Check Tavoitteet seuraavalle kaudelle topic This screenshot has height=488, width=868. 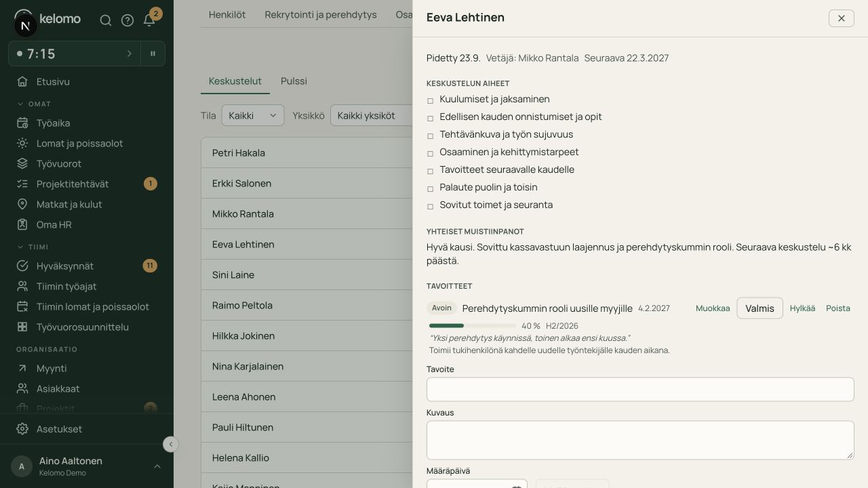(430, 171)
